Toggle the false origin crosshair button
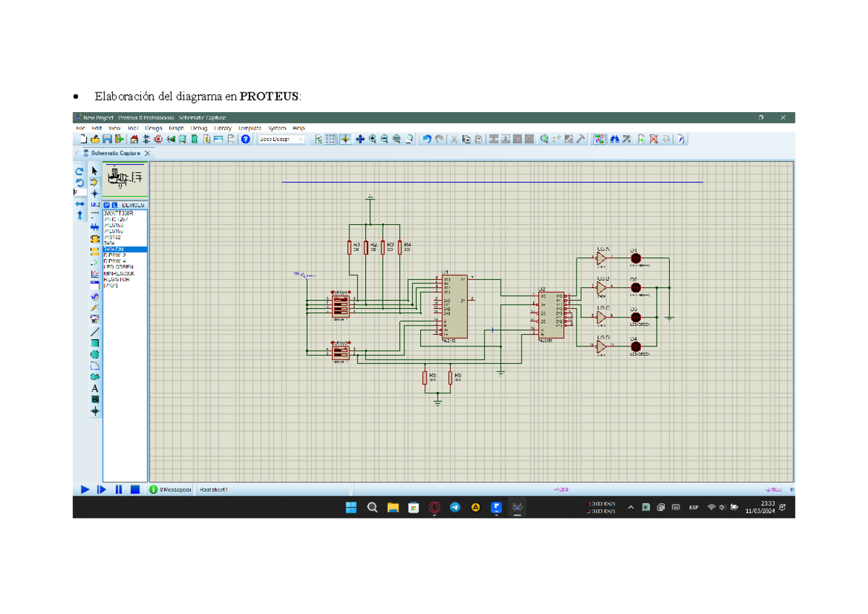 [x=345, y=140]
